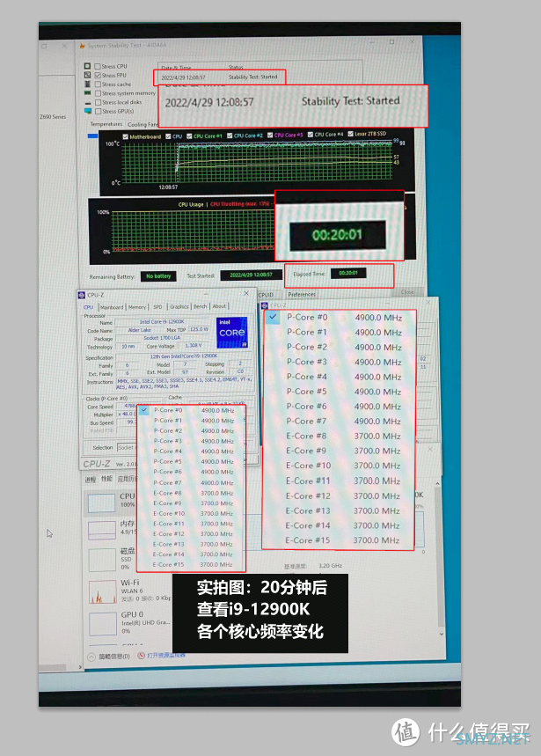Screen dimensions: 541x756
Task: Enable the Stress GPU(s) checkbox
Action: pos(98,111)
